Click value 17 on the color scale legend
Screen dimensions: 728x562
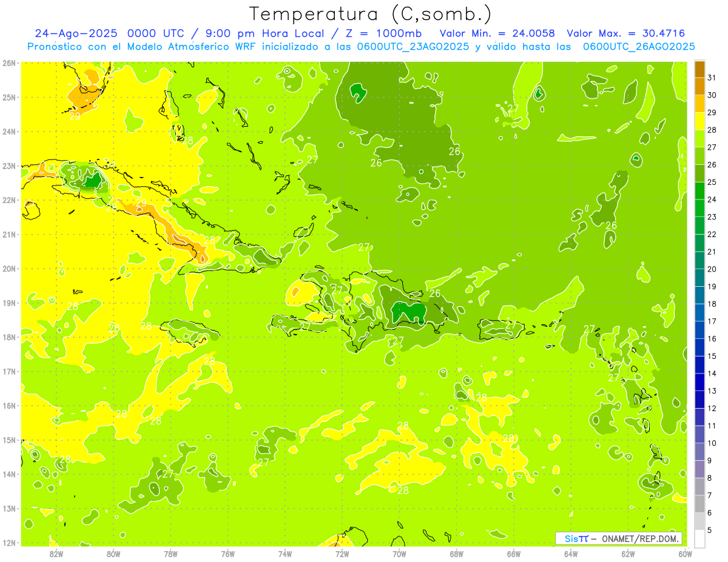(x=712, y=321)
